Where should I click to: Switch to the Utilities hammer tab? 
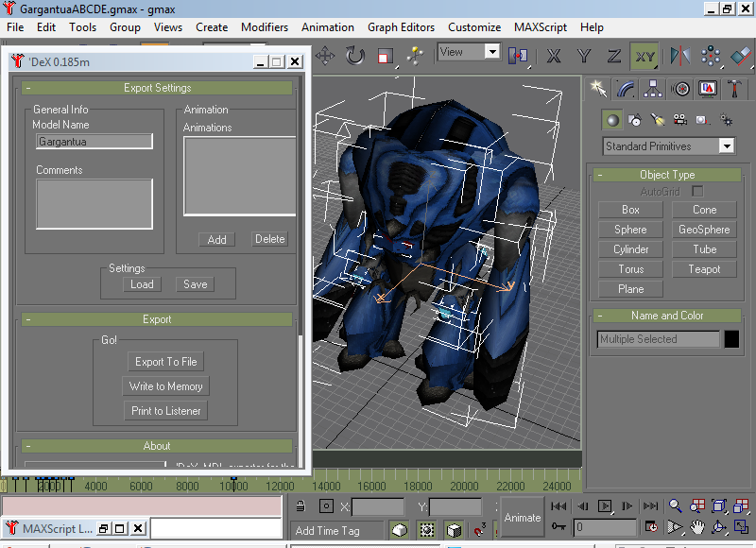point(735,89)
